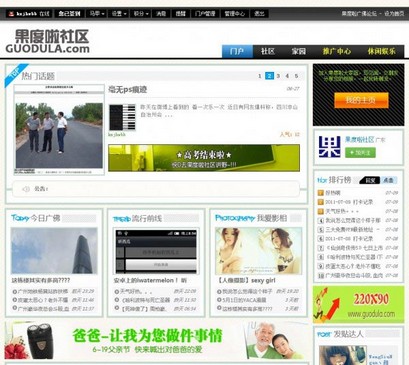
Task: Open 门户管理 in the top bar
Action: pyautogui.click(x=205, y=14)
